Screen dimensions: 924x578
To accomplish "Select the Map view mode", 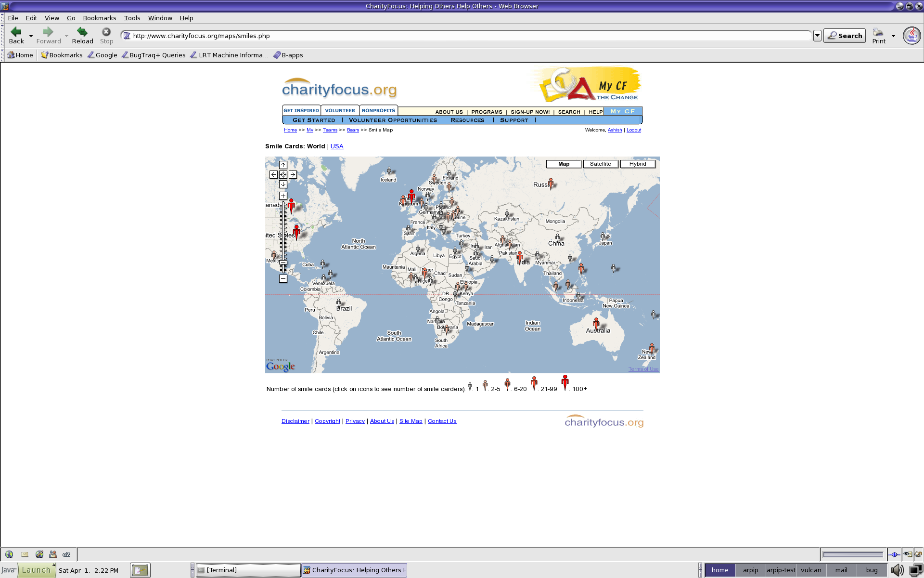I will 564,164.
